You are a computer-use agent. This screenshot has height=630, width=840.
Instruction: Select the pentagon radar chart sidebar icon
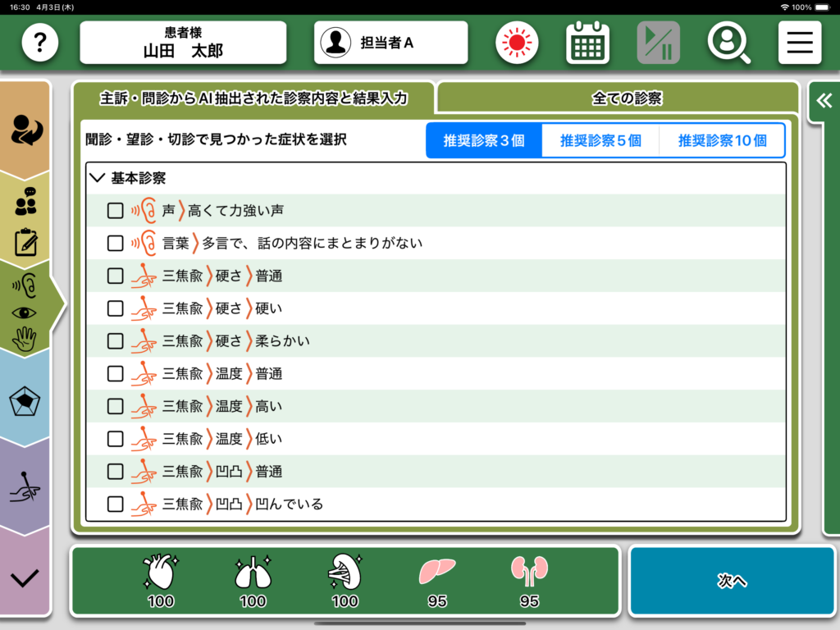[25, 402]
